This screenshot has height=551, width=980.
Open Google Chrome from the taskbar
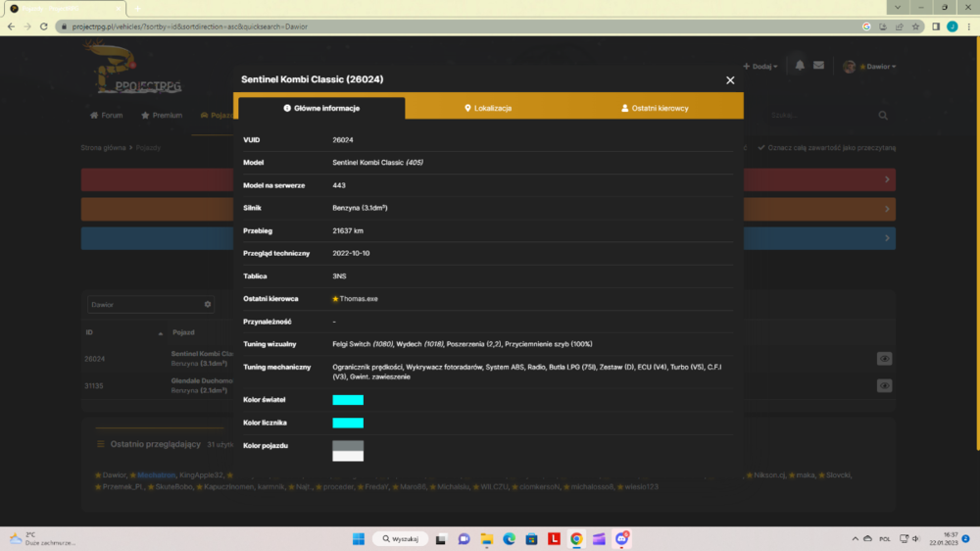(x=576, y=539)
